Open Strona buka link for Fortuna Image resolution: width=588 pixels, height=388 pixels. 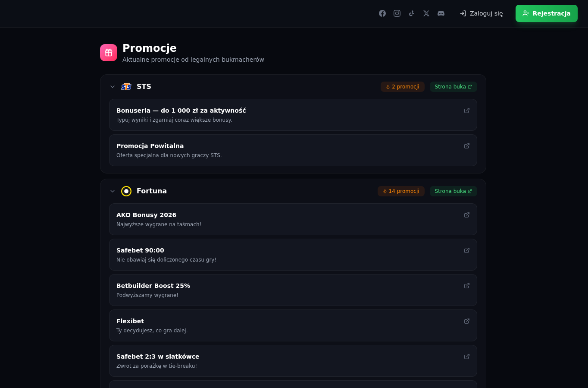tap(453, 191)
